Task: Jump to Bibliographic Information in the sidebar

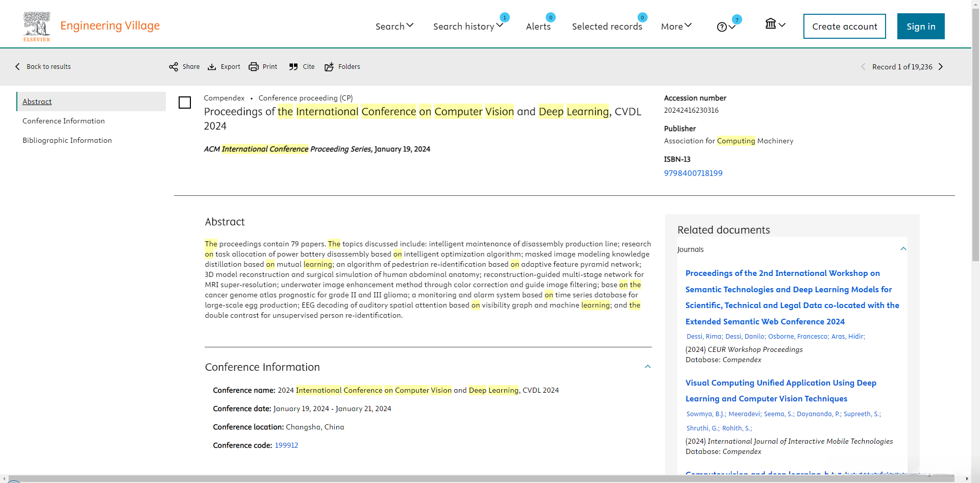Action: (67, 140)
